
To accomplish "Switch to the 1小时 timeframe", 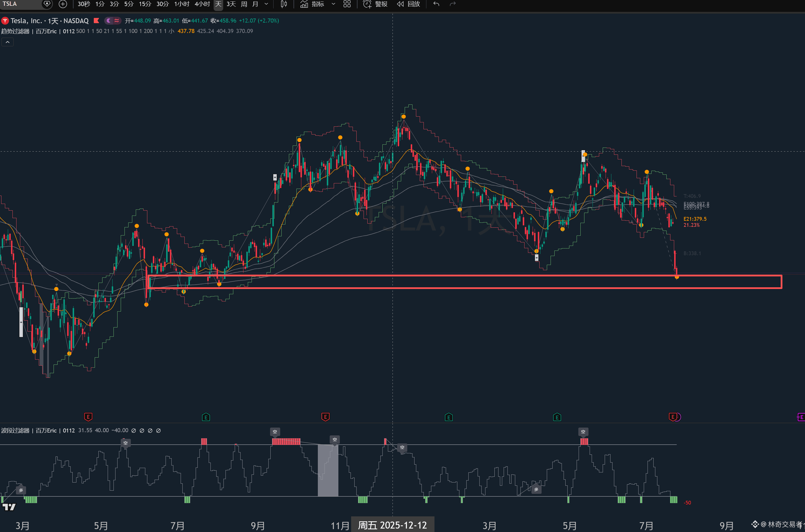I will pos(182,4).
